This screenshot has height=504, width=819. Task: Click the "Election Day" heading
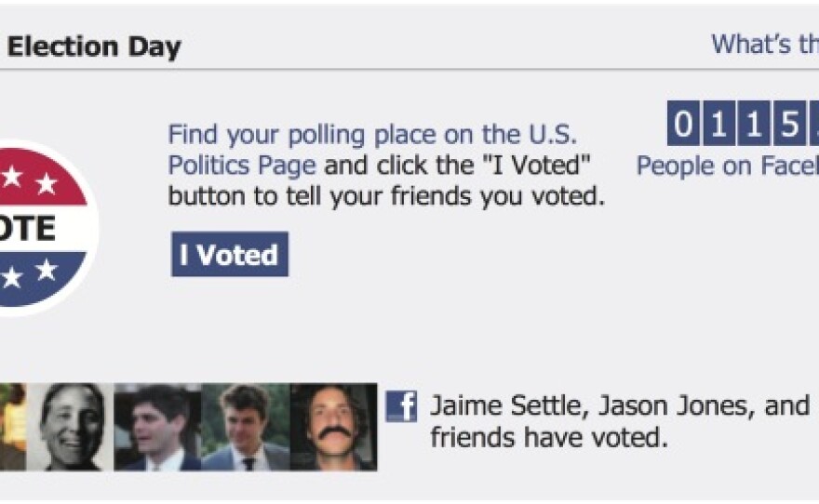click(x=94, y=46)
